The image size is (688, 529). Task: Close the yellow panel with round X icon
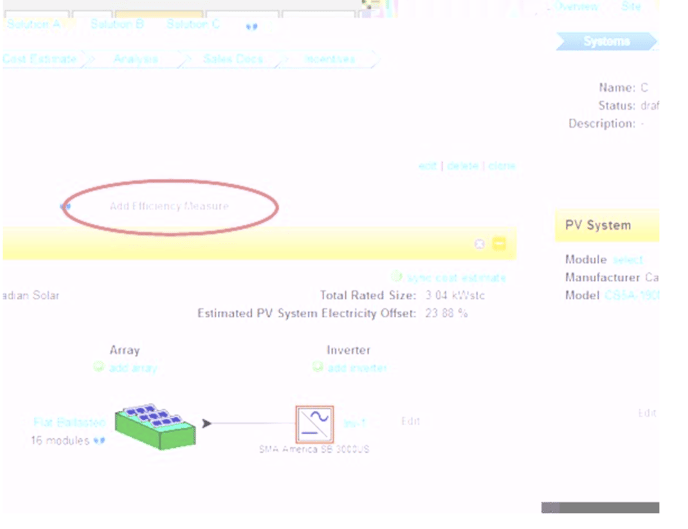point(480,244)
